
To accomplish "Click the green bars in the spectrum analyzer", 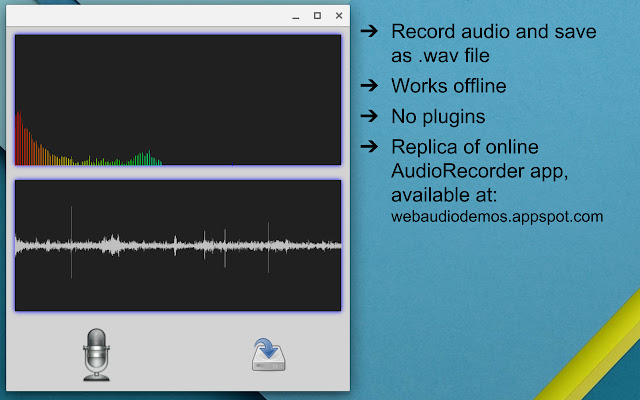I will tap(143, 158).
